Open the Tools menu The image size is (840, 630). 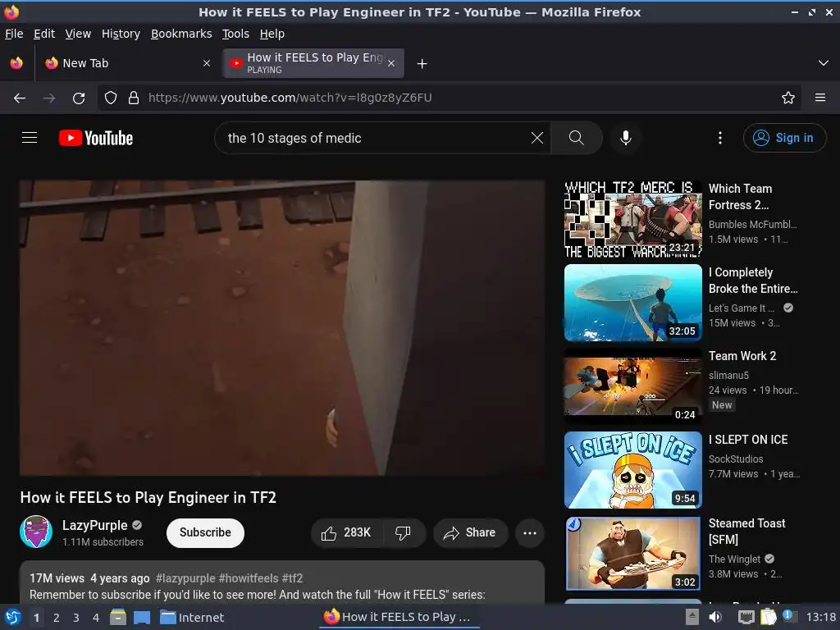click(235, 34)
